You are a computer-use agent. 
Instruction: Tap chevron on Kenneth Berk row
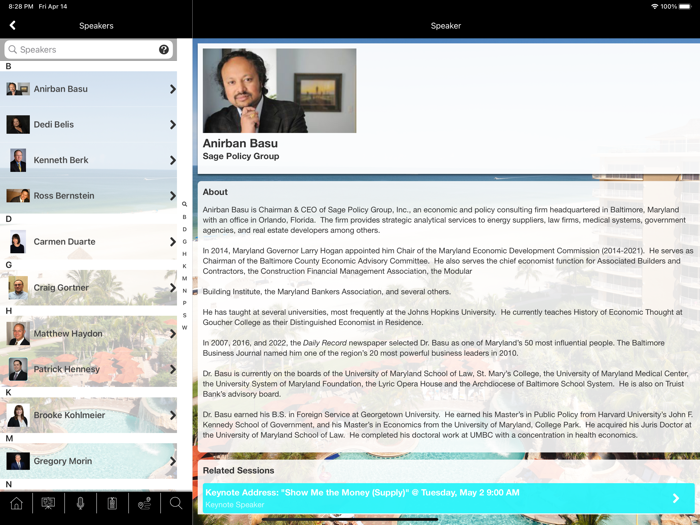click(x=173, y=160)
